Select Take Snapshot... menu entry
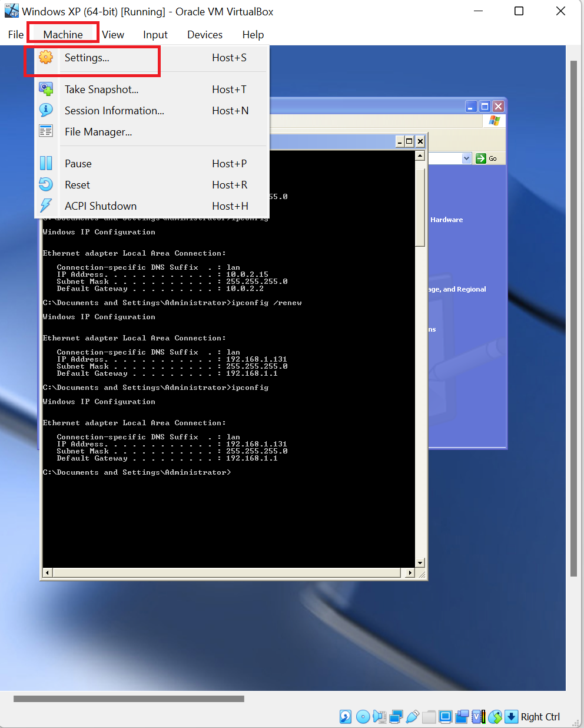This screenshot has width=584, height=728. (x=152, y=90)
